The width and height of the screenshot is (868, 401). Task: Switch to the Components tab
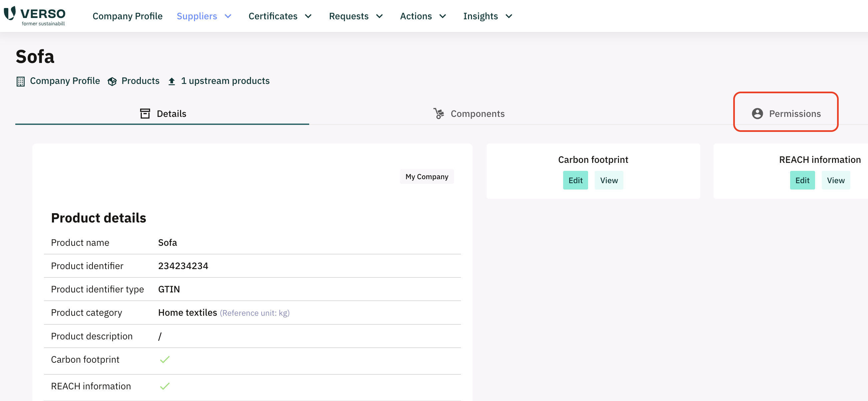point(478,114)
